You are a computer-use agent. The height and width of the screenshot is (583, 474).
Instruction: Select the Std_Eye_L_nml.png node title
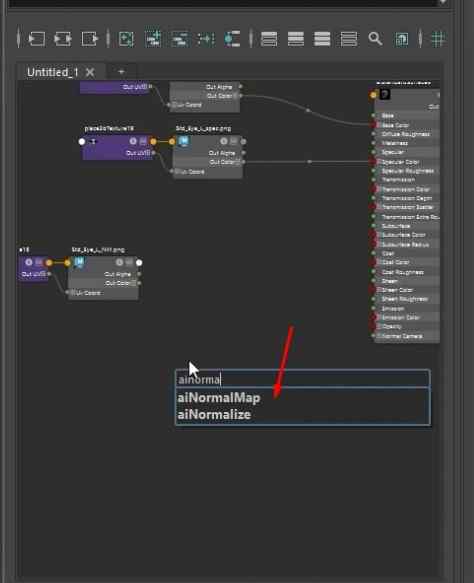[x=98, y=250]
